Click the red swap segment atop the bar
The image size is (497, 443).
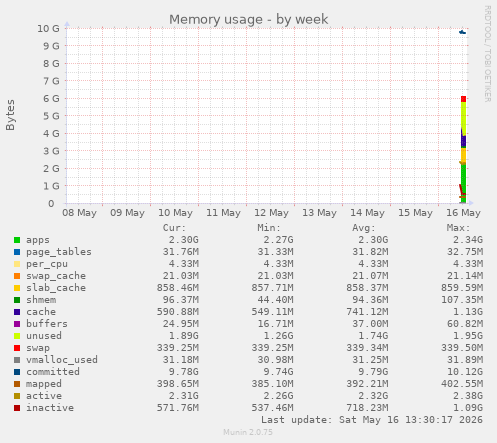point(463,99)
